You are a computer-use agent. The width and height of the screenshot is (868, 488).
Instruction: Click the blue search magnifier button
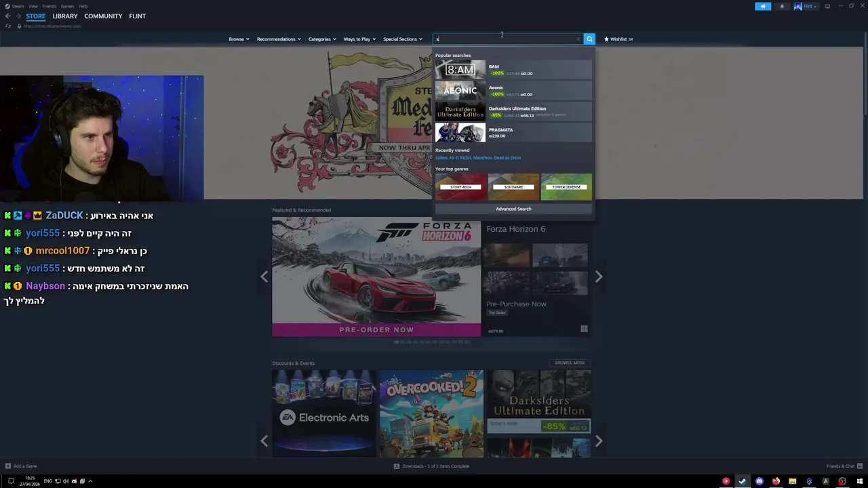click(x=589, y=39)
